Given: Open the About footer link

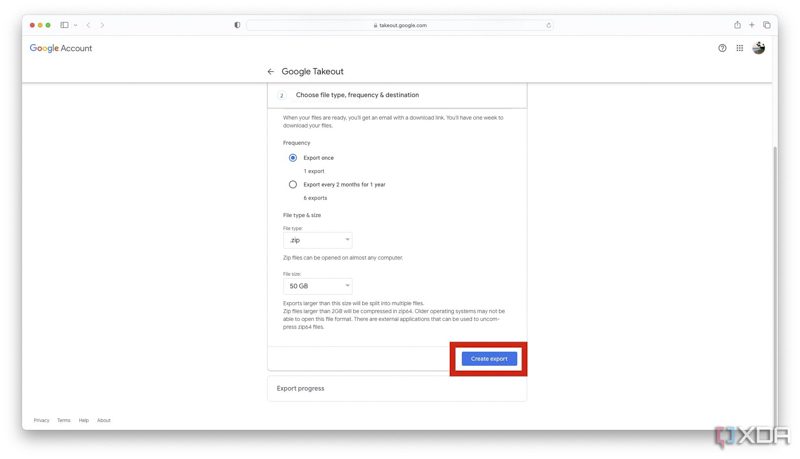Looking at the screenshot, I should pos(104,420).
